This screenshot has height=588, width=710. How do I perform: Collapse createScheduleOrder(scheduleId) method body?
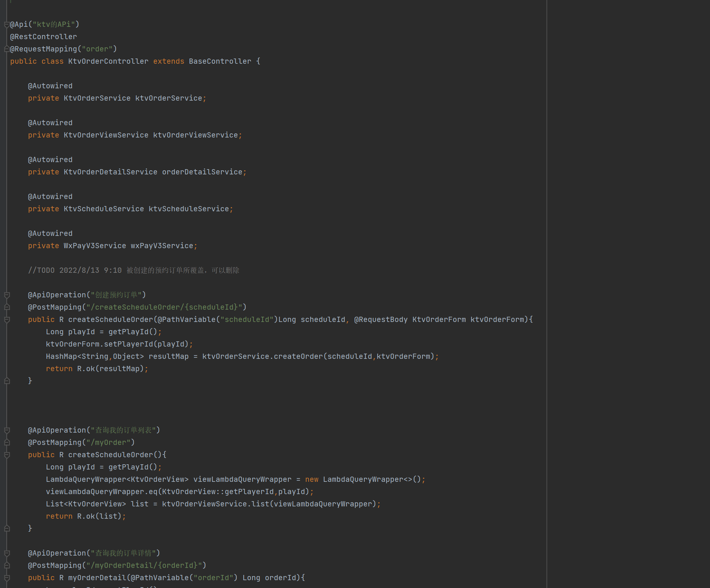coord(7,320)
